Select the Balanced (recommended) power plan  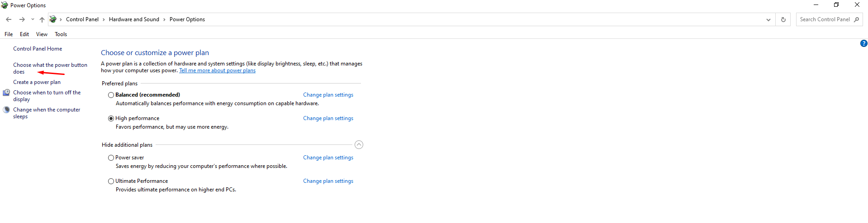111,95
